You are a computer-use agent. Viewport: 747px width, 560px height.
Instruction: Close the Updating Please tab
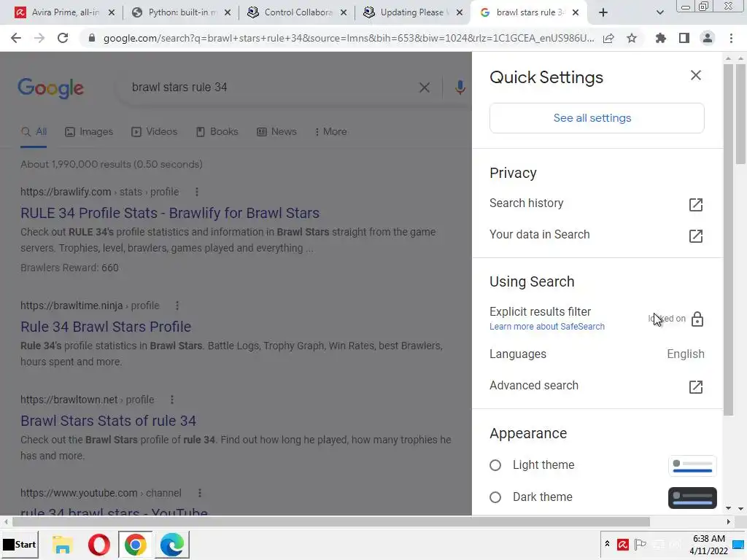(x=460, y=13)
